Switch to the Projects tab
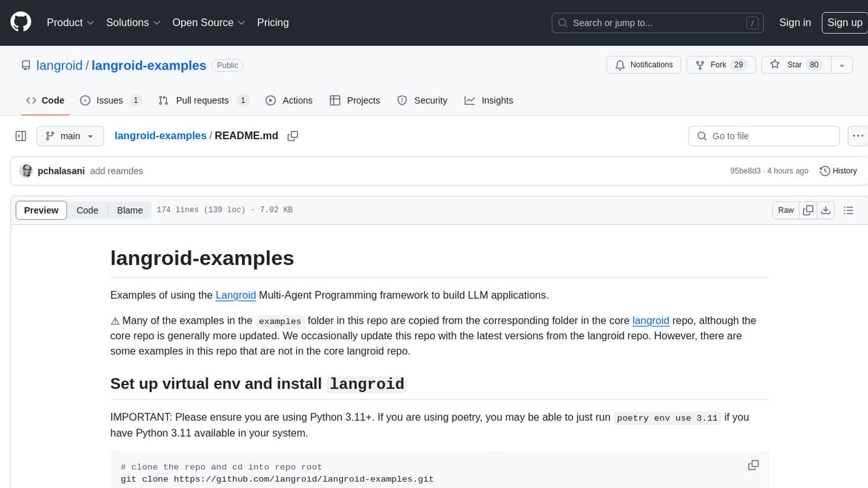868x488 pixels. (355, 100)
